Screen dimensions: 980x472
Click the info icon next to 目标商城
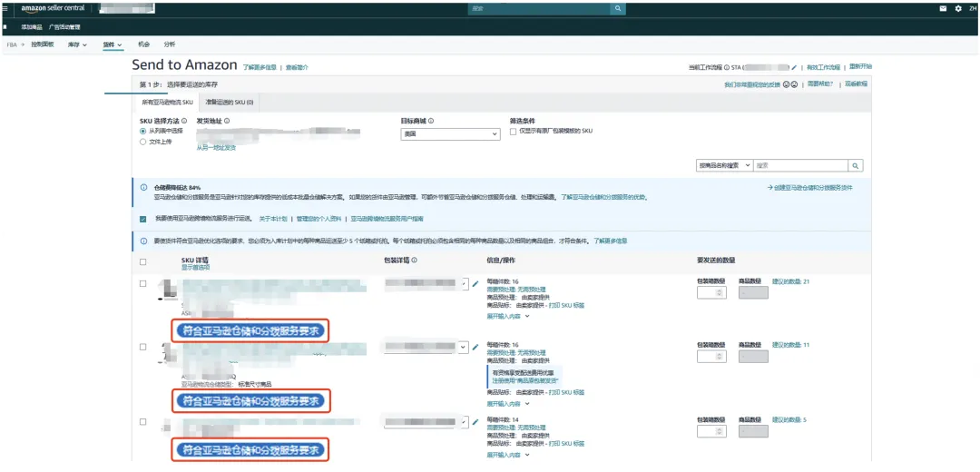pyautogui.click(x=431, y=121)
